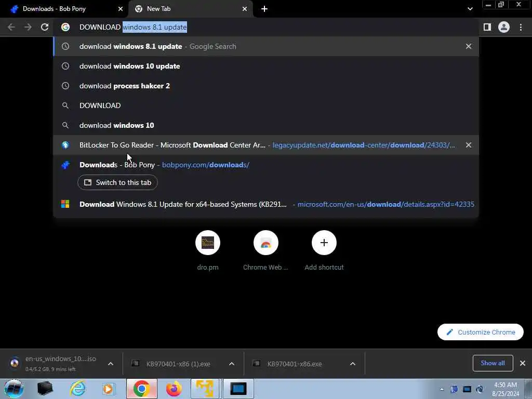Close the downloads bar

pyautogui.click(x=523, y=363)
